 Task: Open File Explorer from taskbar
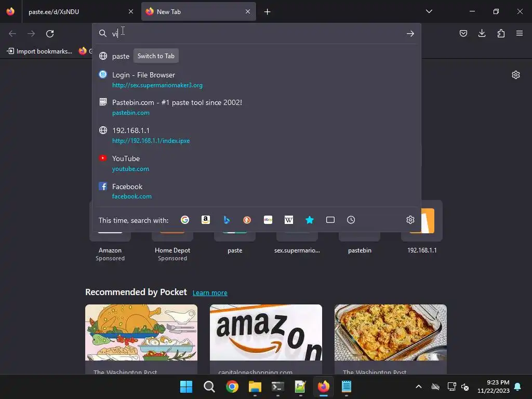click(255, 387)
